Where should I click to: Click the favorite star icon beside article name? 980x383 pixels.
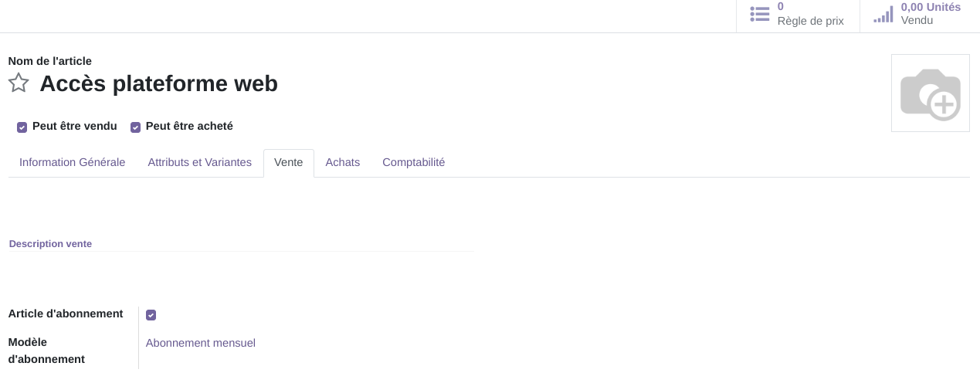(19, 83)
